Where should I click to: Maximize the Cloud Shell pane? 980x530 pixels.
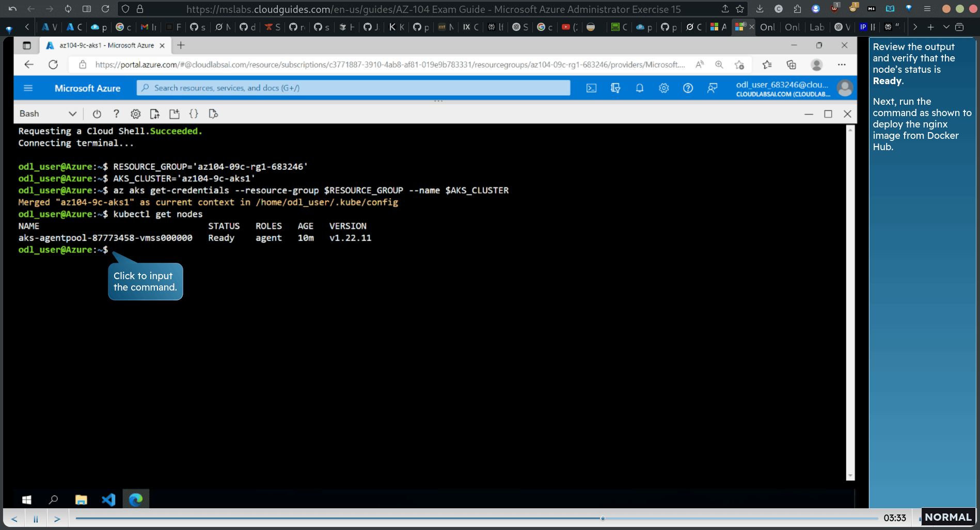(x=828, y=114)
